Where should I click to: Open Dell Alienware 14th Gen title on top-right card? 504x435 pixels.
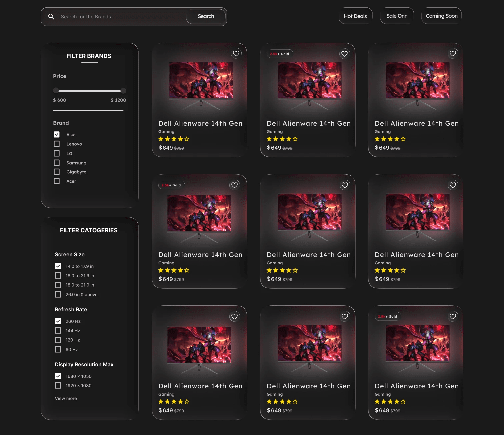[417, 123]
